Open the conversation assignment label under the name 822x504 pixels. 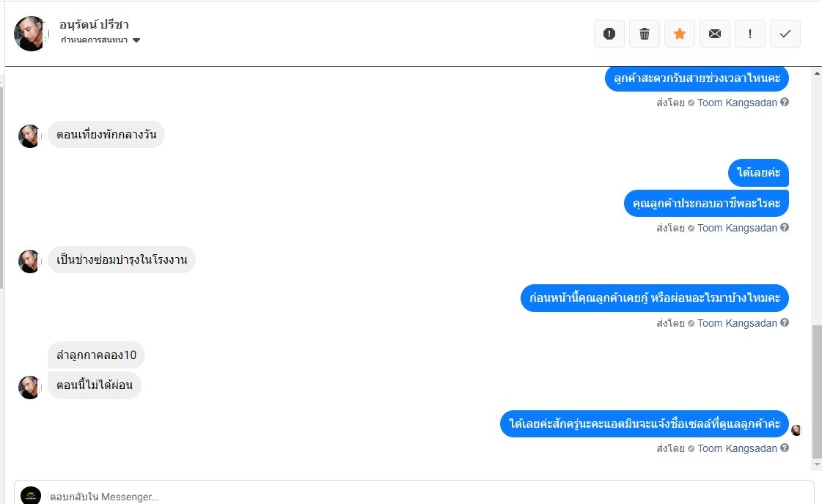coord(95,40)
